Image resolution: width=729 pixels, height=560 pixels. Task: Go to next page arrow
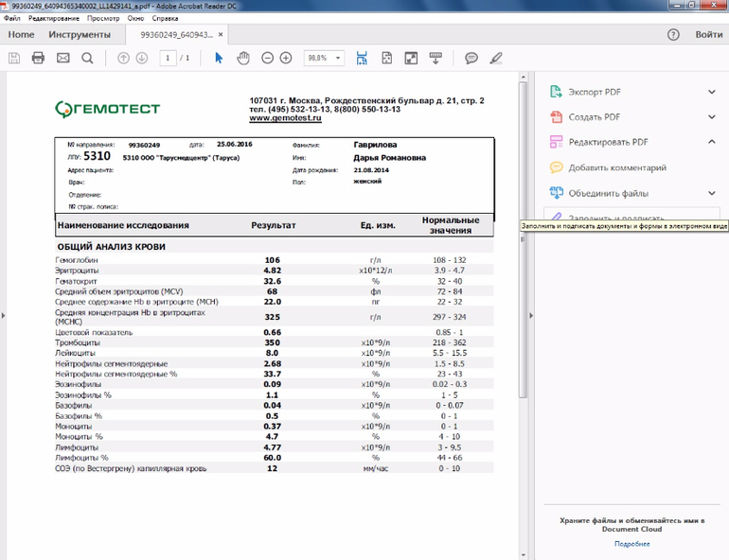[x=142, y=58]
